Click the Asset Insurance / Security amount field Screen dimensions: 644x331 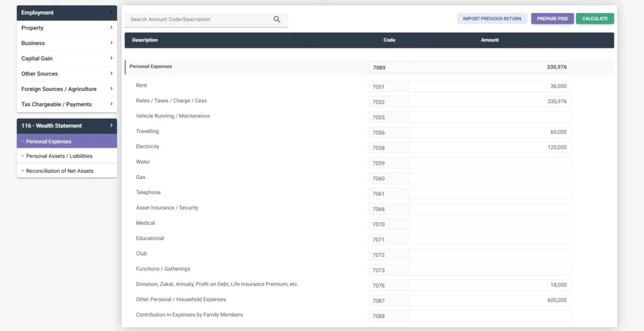pyautogui.click(x=490, y=209)
